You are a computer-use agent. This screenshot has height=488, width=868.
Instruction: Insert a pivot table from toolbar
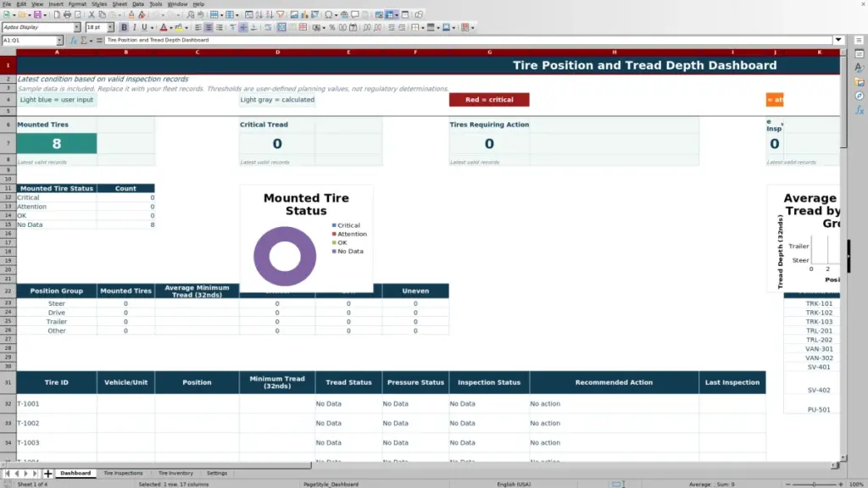coord(315,14)
